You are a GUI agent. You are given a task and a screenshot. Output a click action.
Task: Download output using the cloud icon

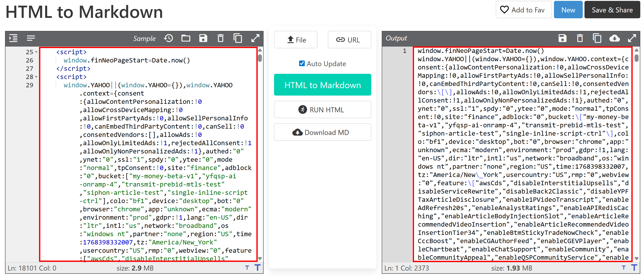click(614, 38)
